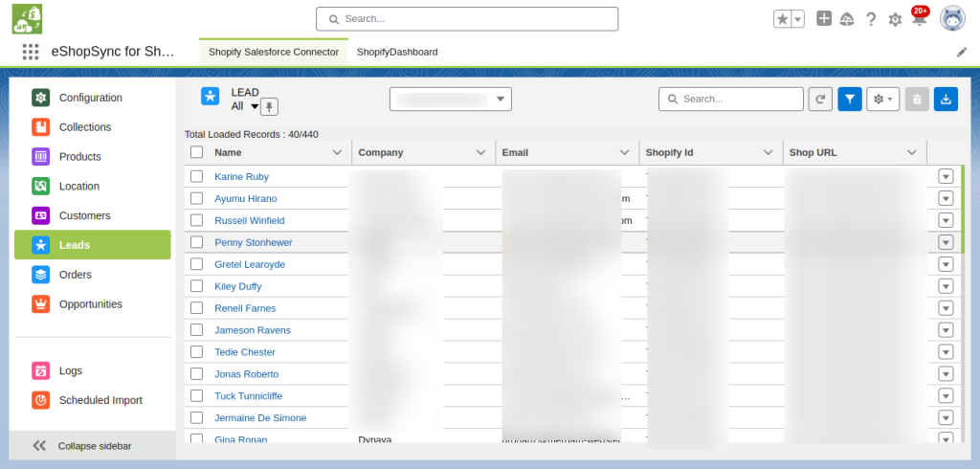Viewport: 980px width, 469px height.
Task: Open the Name column header menu
Action: [338, 152]
